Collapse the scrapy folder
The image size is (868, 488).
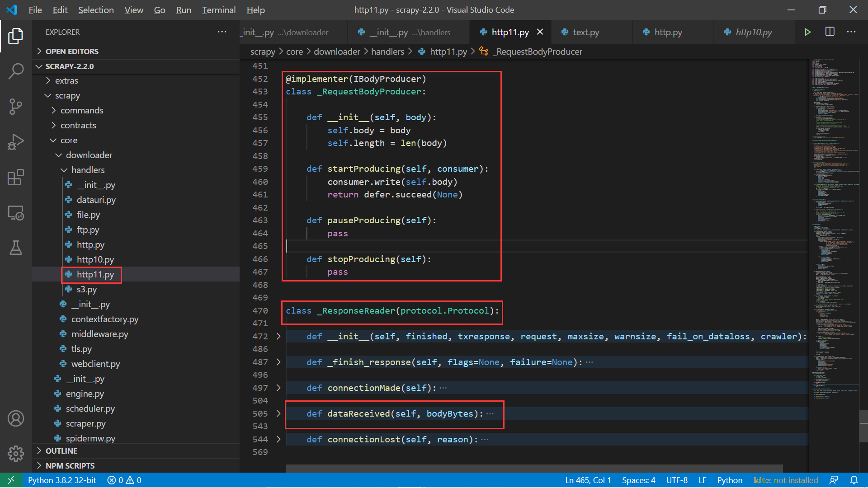(x=136, y=95)
